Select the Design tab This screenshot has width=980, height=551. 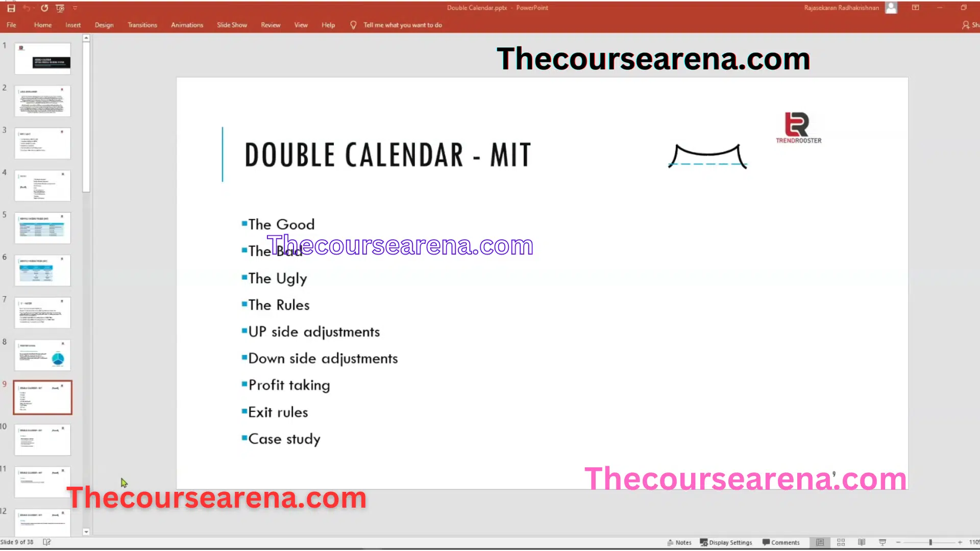(x=104, y=25)
